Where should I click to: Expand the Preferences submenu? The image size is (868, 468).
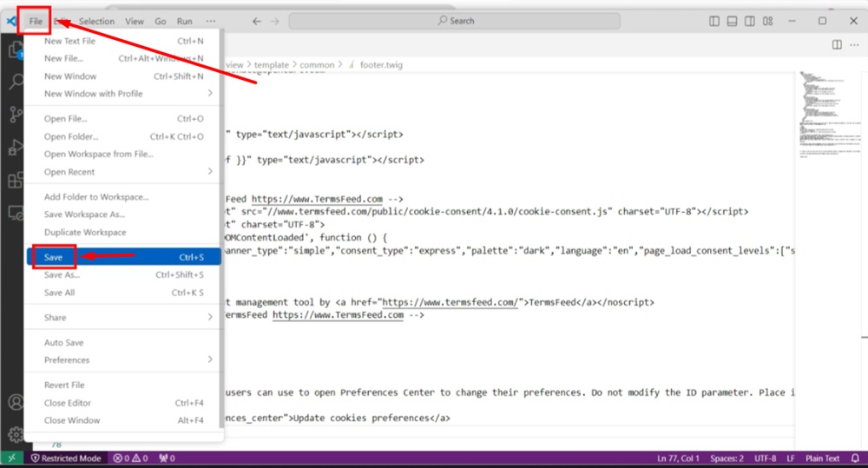(124, 360)
